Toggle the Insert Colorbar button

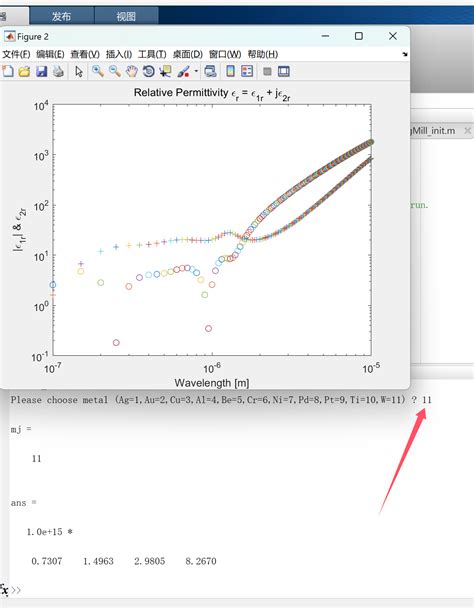pos(230,71)
